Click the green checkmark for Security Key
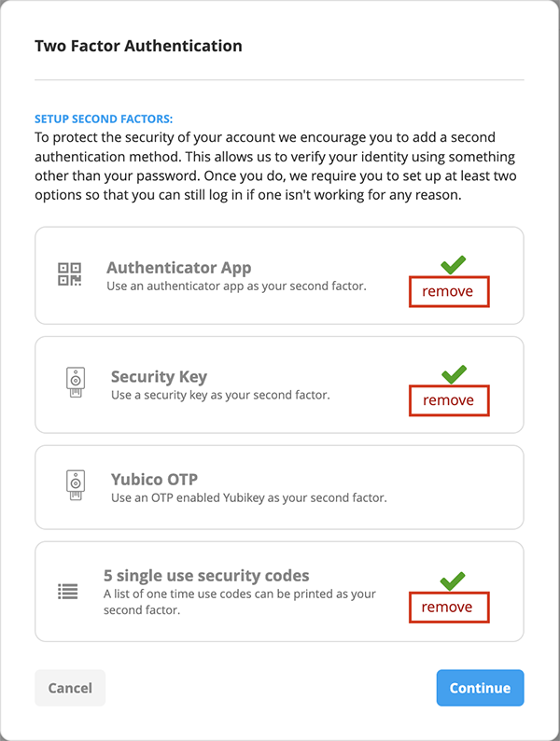Screen dimensions: 560x741 (454, 374)
